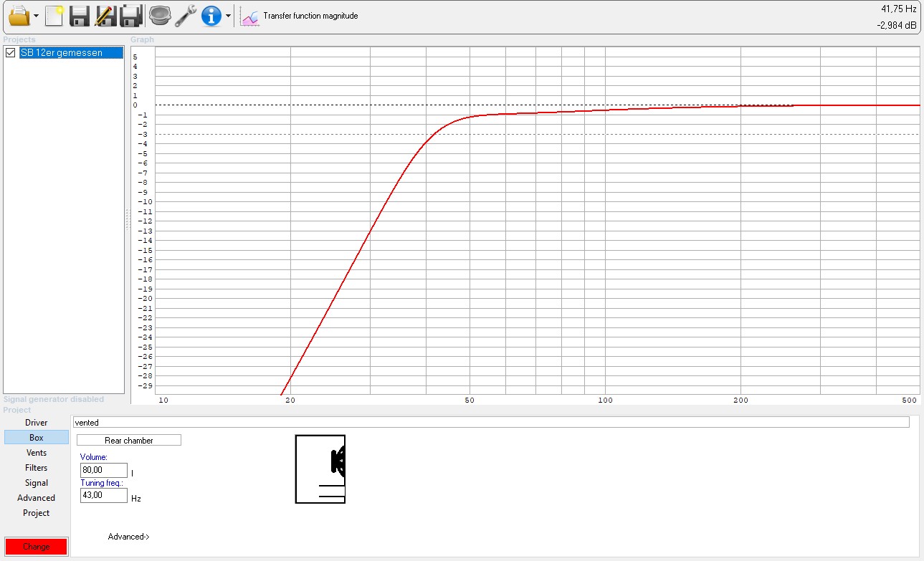Expand the dropdown arrow next to the info icon
Viewport: 924px width, 561px height.
point(228,16)
